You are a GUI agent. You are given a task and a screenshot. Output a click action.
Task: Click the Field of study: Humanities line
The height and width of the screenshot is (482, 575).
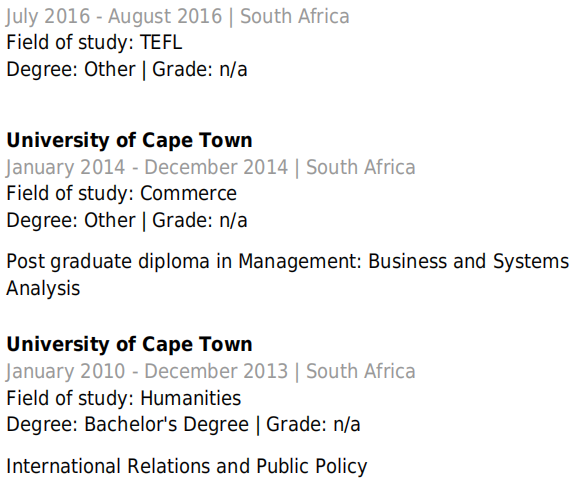(124, 398)
